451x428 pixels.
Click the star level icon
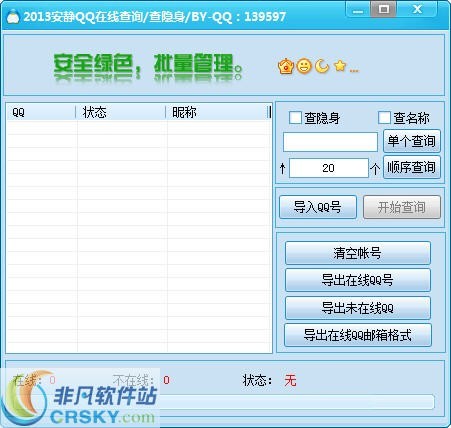coord(340,66)
